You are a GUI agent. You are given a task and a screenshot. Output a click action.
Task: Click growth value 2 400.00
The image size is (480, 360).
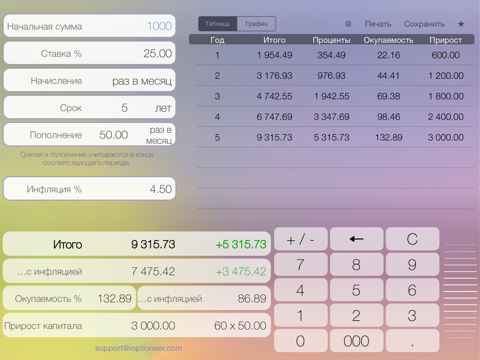point(446,117)
